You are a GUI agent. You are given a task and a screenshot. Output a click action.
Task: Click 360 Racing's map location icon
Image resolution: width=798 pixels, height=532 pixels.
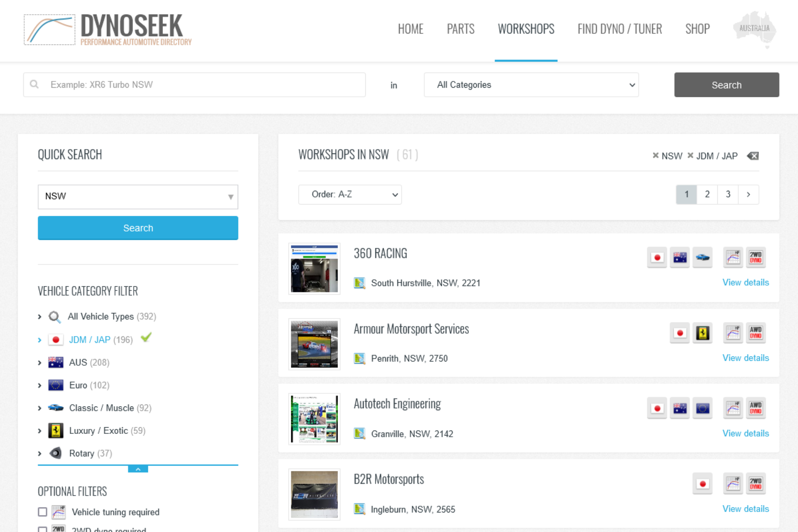point(360,283)
